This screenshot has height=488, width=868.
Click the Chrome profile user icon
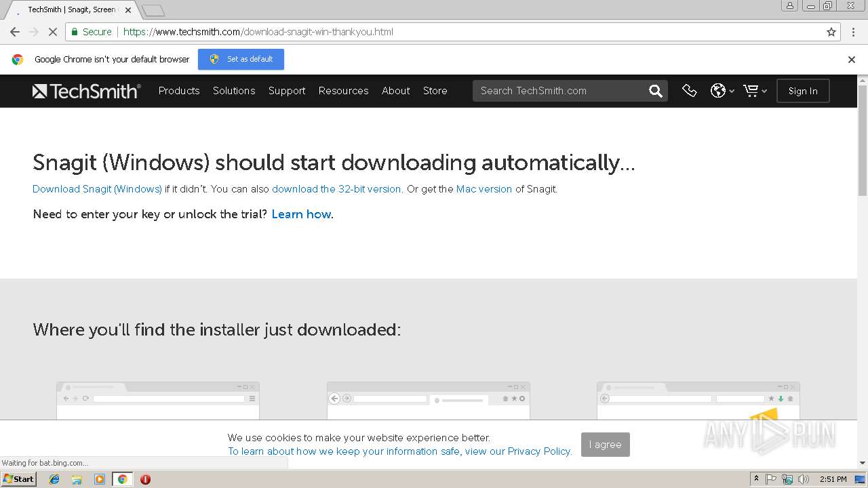tap(790, 5)
